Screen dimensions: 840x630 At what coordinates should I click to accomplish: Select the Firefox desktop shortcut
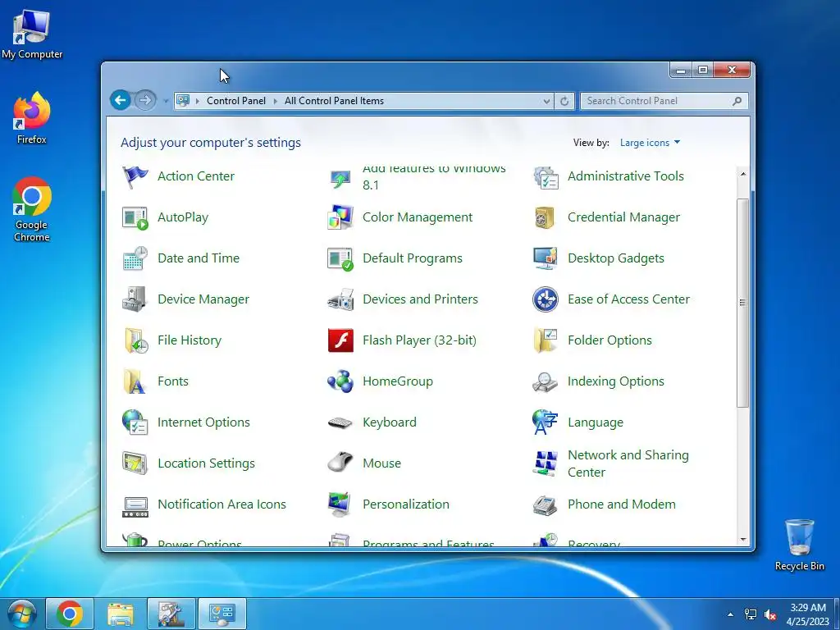coord(32,118)
